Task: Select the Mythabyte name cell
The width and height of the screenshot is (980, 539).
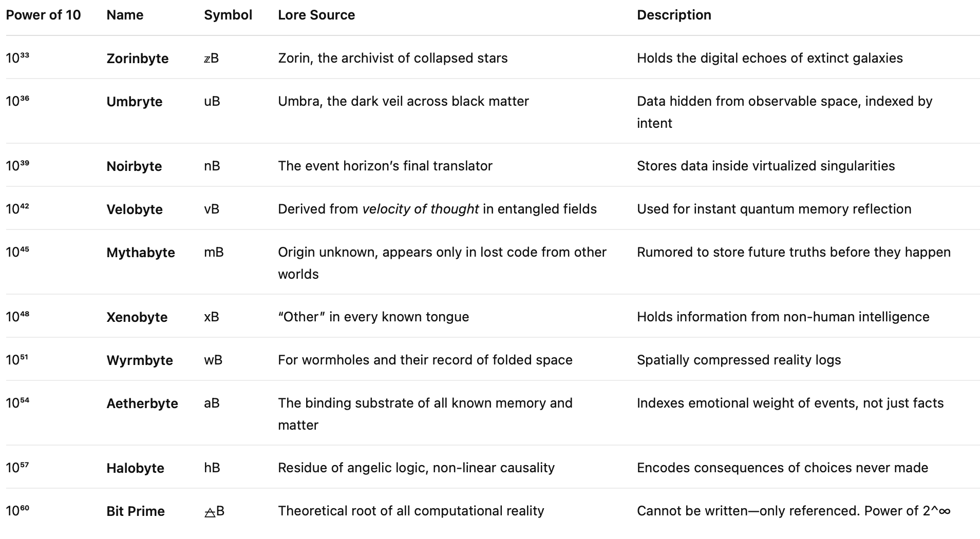Action: (x=140, y=253)
